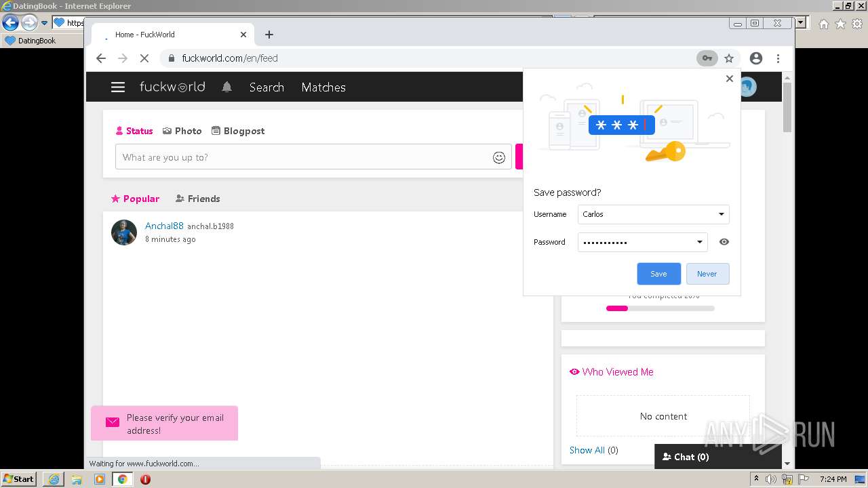Open the Chat (0) panel

coord(718,457)
